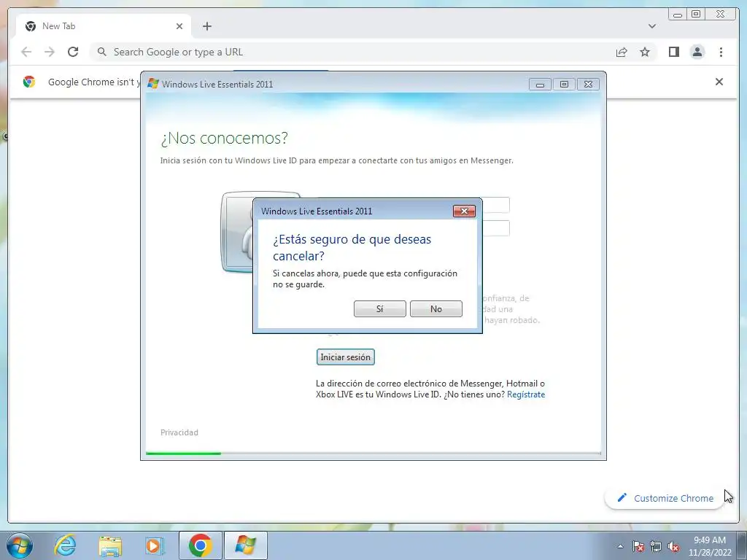747x560 pixels.
Task: Open the Chrome profile avatar
Action: click(x=697, y=52)
